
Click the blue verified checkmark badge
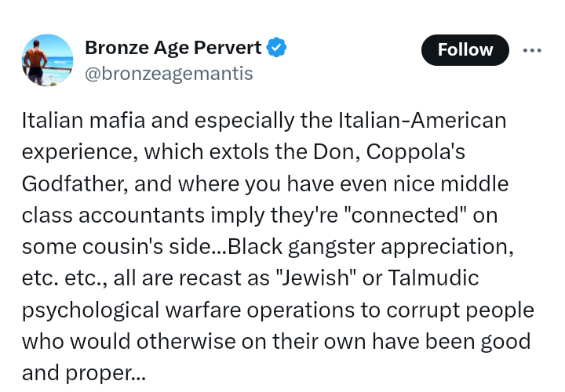tap(276, 47)
